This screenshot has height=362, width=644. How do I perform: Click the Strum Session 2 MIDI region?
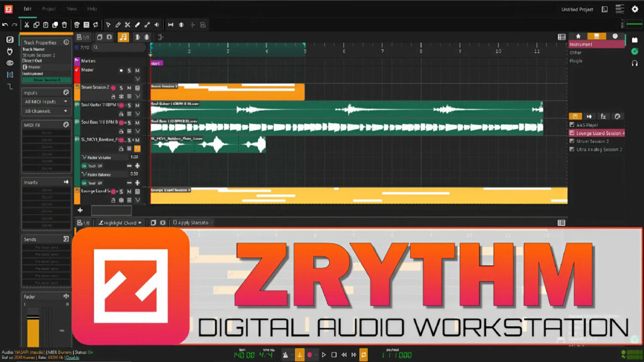(226, 92)
